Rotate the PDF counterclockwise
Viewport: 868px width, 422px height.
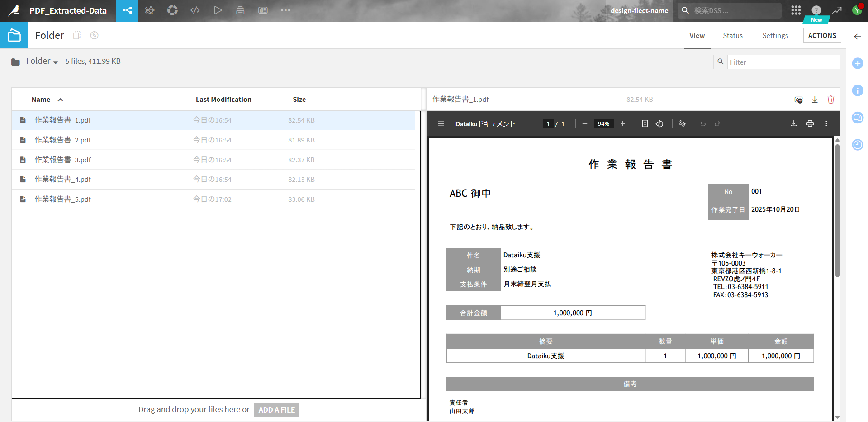[659, 123]
